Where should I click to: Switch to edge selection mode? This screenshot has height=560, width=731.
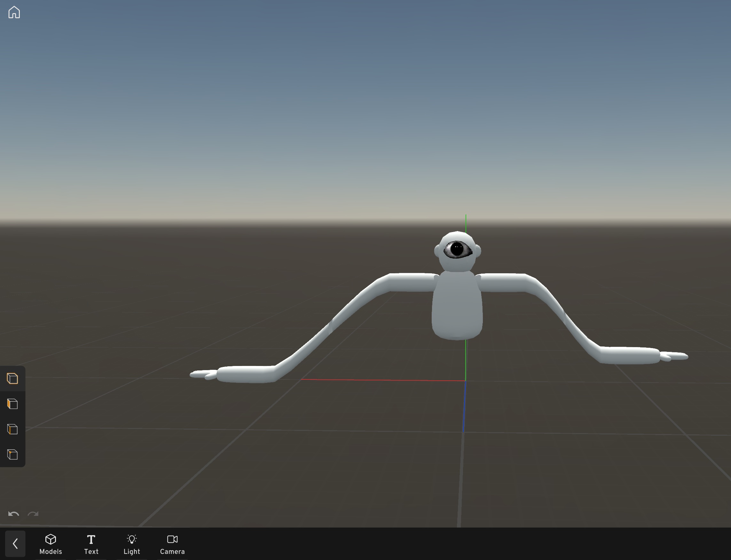[x=12, y=429]
